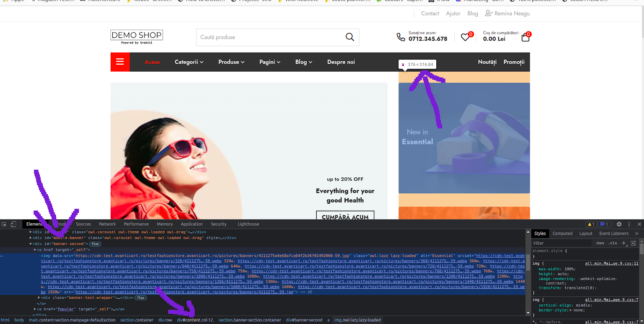The height and width of the screenshot is (324, 644).
Task: Open the Lighthouse tab
Action: click(x=248, y=224)
